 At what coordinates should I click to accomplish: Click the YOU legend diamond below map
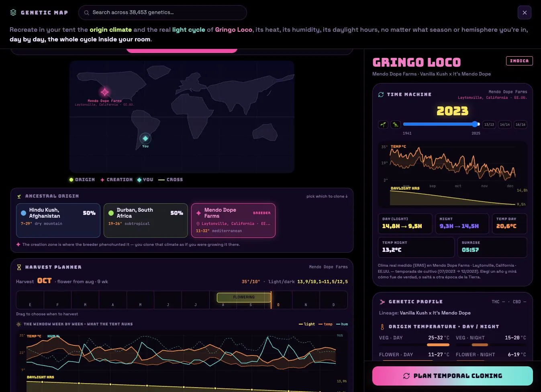click(139, 180)
